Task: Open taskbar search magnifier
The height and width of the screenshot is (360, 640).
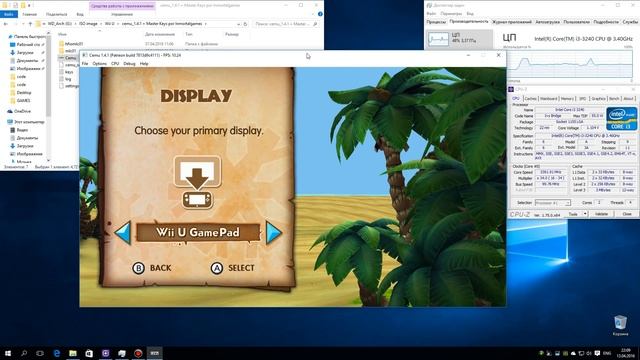Action: tap(24, 353)
